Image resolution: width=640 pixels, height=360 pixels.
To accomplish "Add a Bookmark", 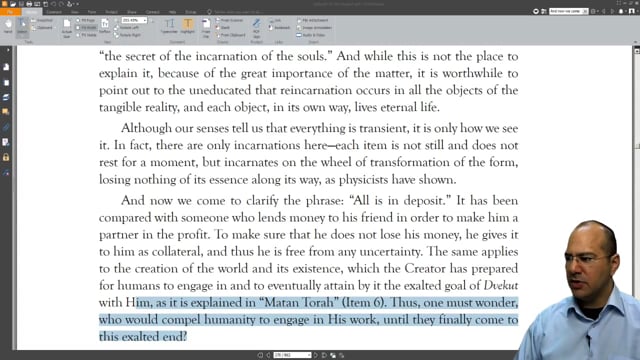I will (x=280, y=28).
